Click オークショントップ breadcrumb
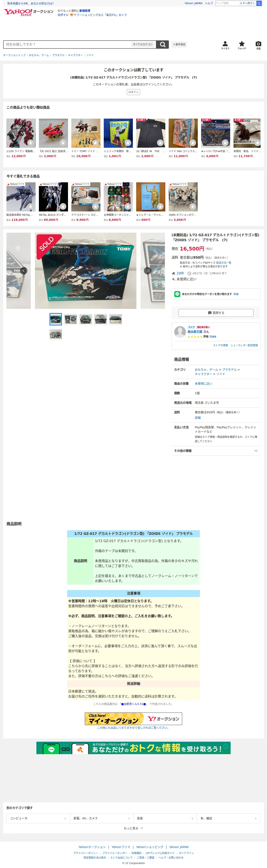The image size is (267, 868). tap(15, 55)
